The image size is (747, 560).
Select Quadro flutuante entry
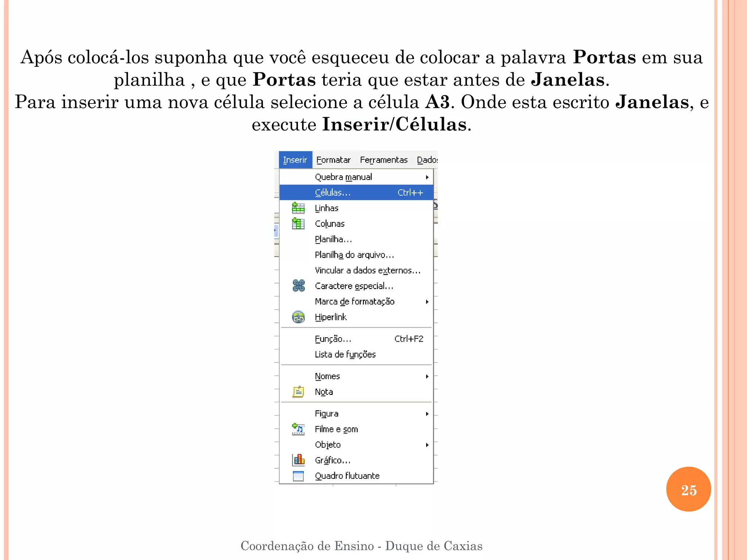tap(356, 476)
